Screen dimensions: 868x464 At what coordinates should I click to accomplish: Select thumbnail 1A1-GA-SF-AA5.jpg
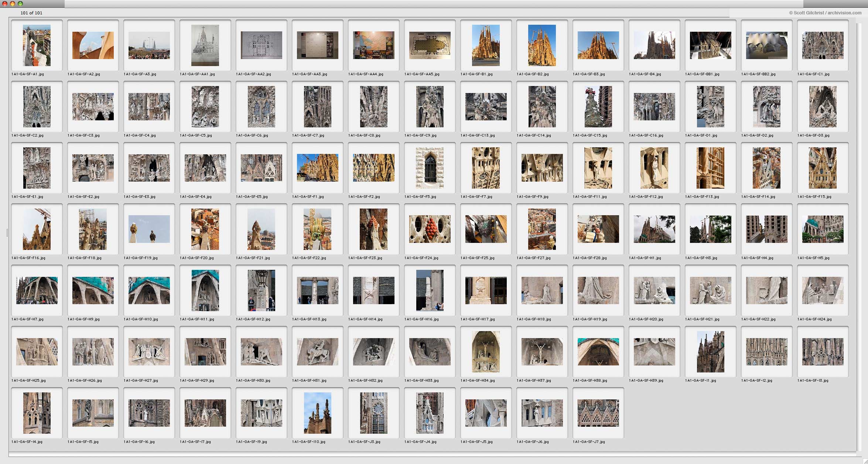pos(430,45)
